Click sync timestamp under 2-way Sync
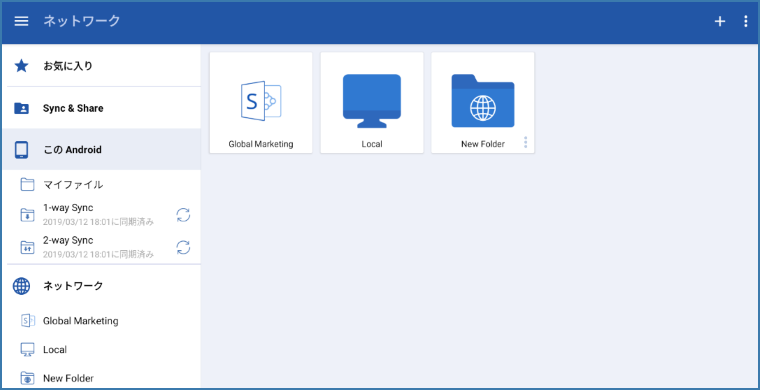This screenshot has width=760, height=390. coord(98,254)
